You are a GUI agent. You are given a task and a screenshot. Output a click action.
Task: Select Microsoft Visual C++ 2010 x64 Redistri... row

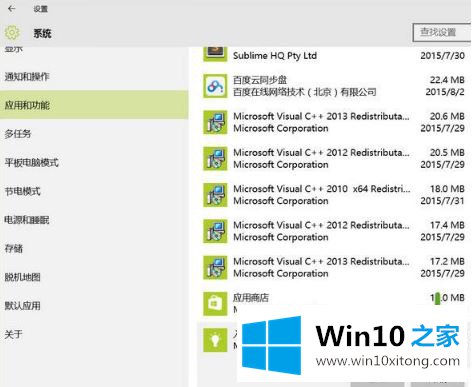pos(334,195)
